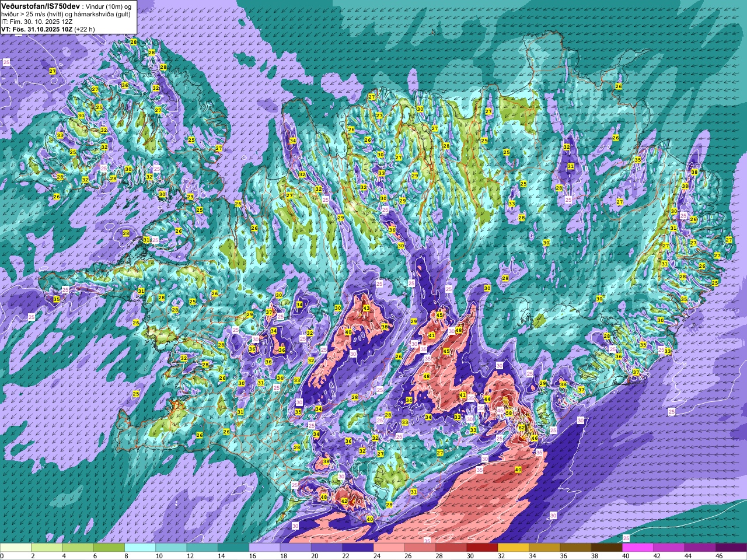Image resolution: width=747 pixels, height=560 pixels.
Task: Click the number 24 on the legend scale
Action: [x=377, y=556]
